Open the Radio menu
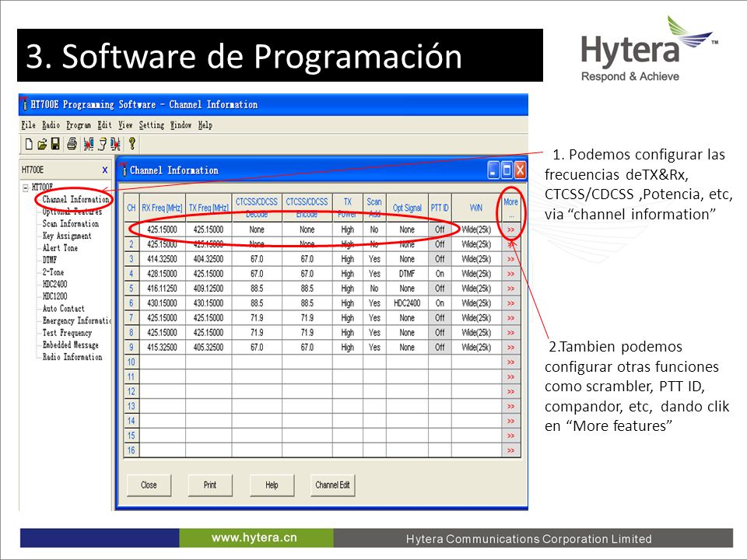This screenshot has width=747, height=560. 51,125
